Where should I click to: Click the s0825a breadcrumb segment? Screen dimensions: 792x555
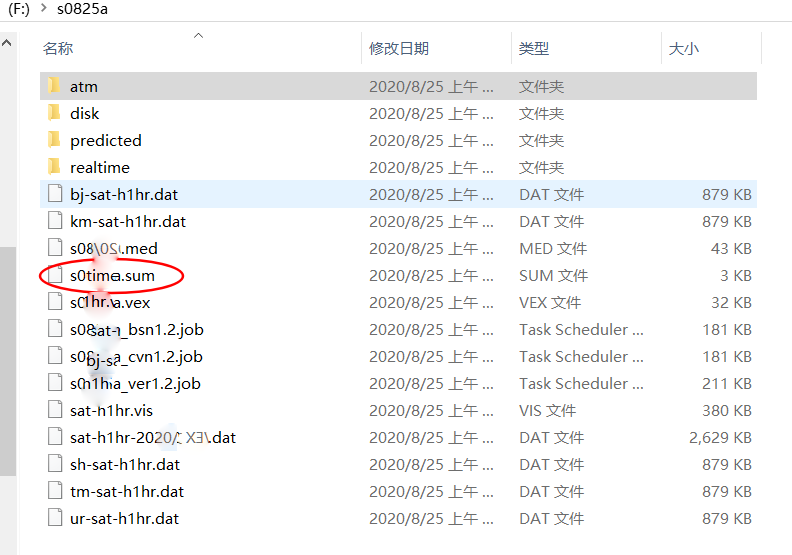coord(82,9)
